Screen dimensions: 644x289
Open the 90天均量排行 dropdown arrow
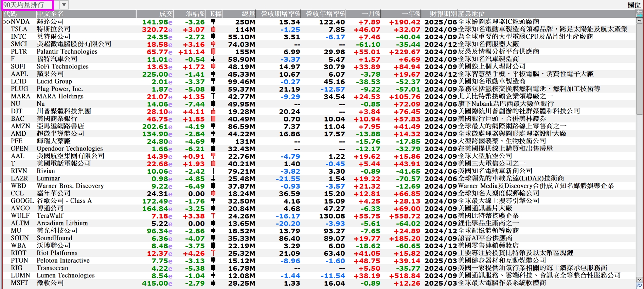[x=64, y=5]
